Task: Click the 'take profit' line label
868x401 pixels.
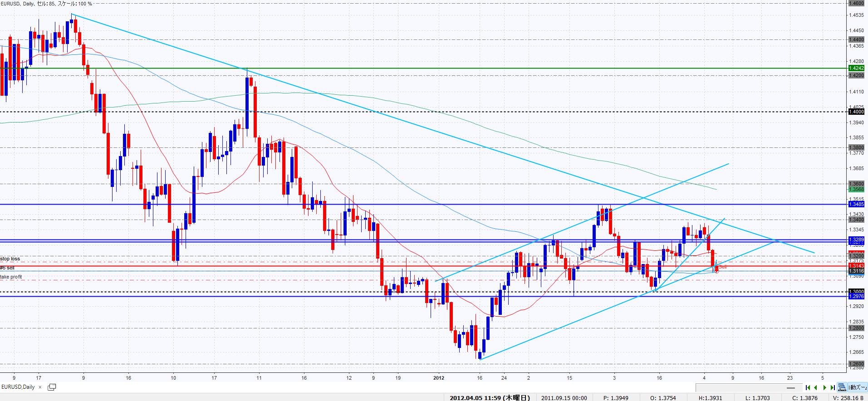Action: [11, 277]
